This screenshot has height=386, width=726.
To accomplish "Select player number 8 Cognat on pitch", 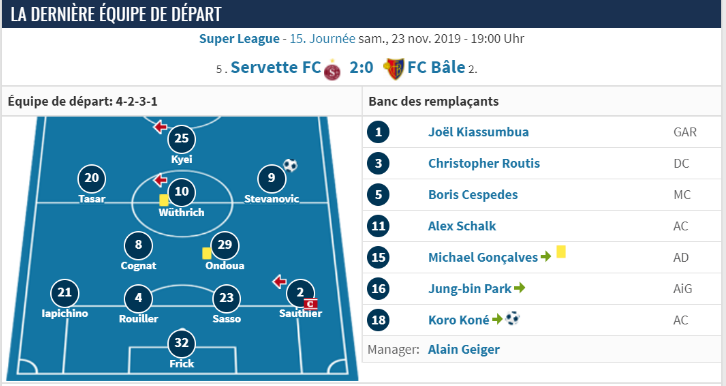I will [138, 245].
